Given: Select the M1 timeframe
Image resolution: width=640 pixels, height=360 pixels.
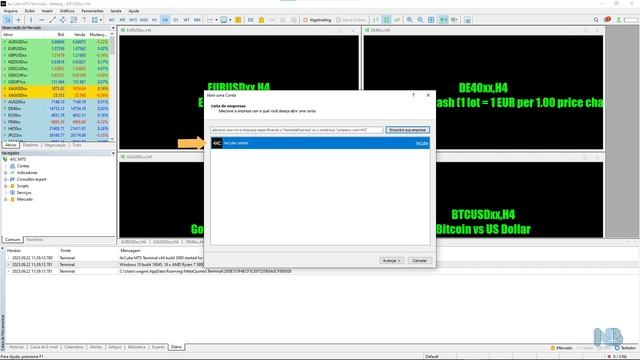Looking at the screenshot, I should (x=111, y=20).
